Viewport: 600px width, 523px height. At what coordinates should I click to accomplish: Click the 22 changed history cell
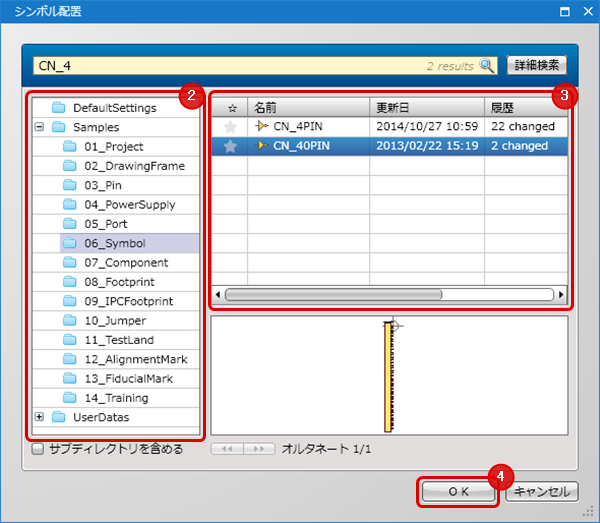click(526, 126)
